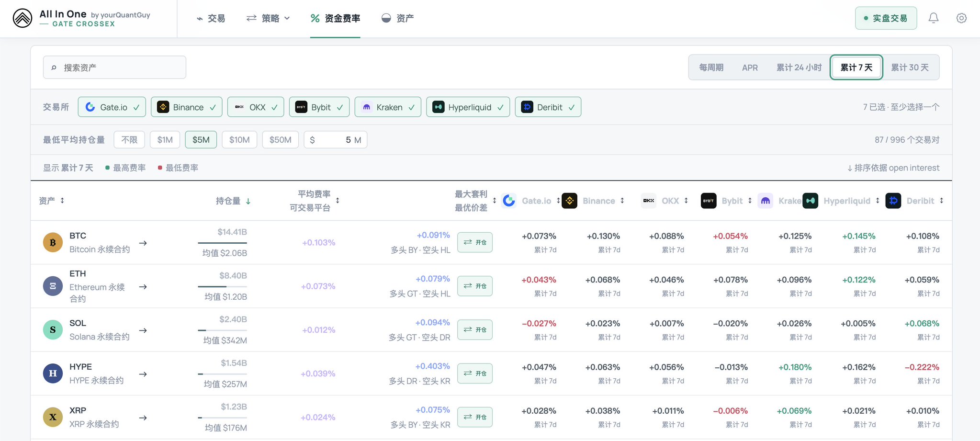Toggle Deribit exchange filter

click(x=548, y=107)
